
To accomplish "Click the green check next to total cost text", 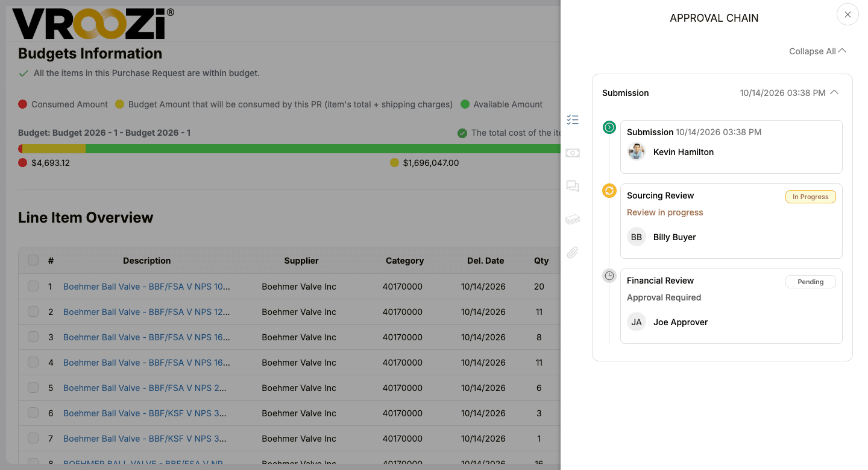I will click(462, 133).
